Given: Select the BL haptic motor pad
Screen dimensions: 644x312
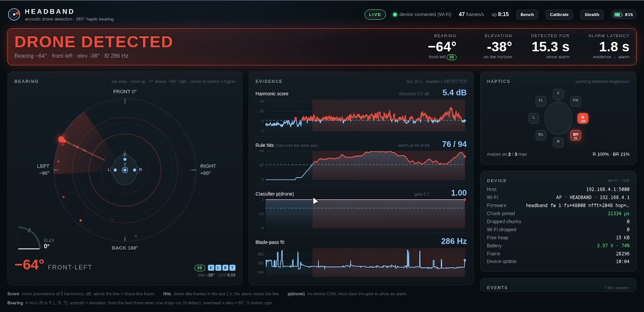Looking at the screenshot, I should pos(541,135).
